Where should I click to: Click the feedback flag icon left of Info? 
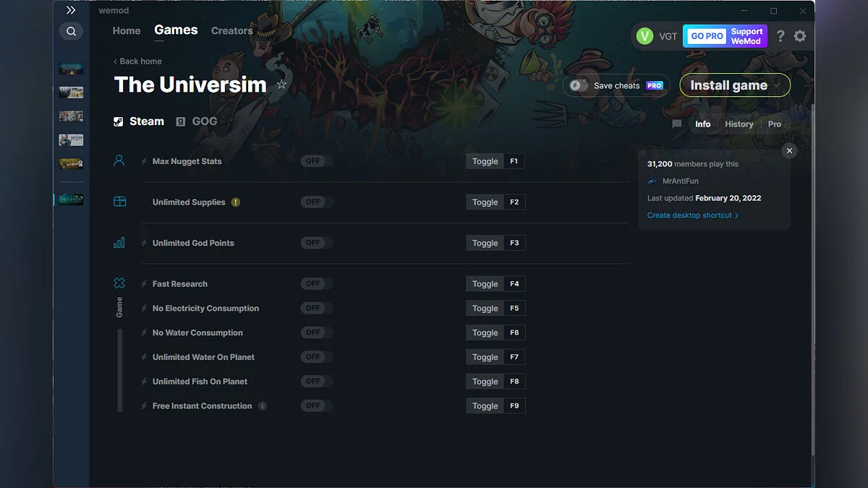(x=676, y=124)
